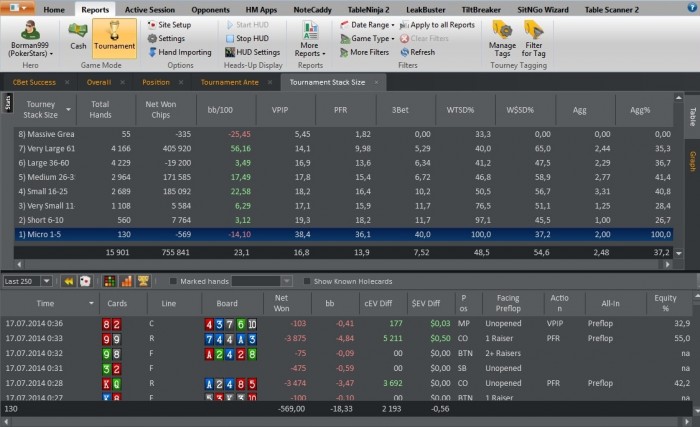
Task: Open the Marked hands dropdown
Action: coord(287,281)
